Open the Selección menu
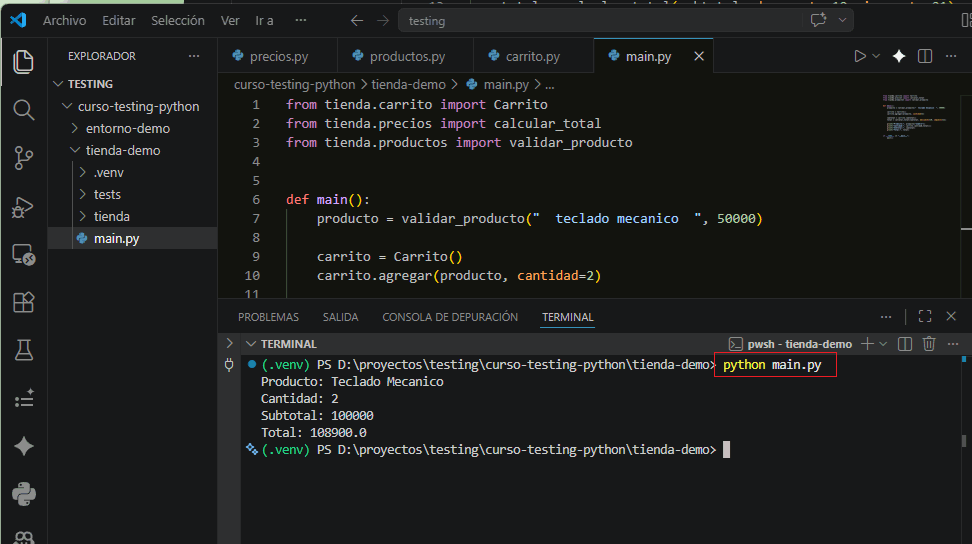 (x=178, y=20)
